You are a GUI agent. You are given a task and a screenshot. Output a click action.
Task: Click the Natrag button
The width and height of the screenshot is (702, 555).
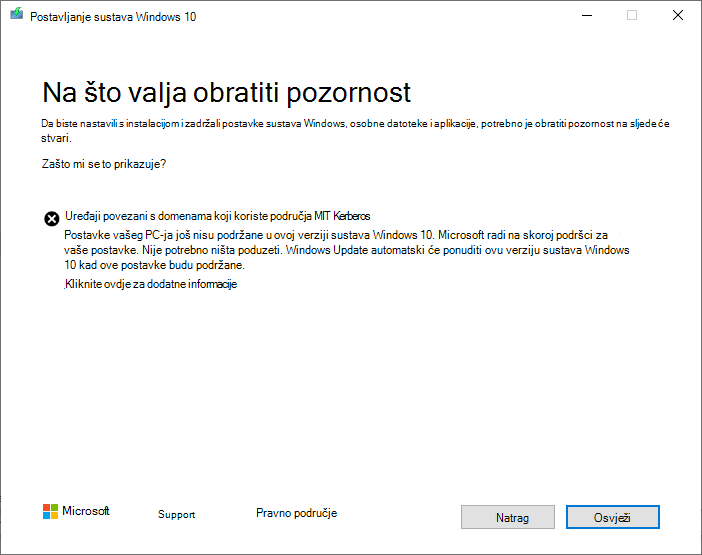(508, 517)
